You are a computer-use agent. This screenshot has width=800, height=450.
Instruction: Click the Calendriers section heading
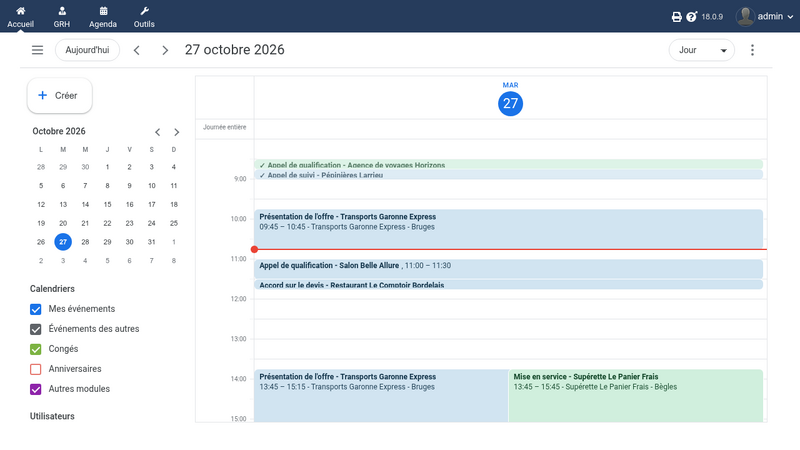click(x=52, y=289)
